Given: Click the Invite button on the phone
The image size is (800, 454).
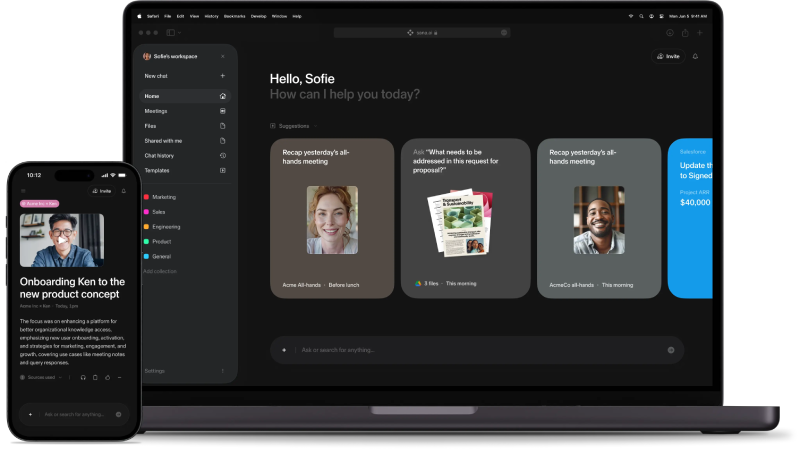Looking at the screenshot, I should 102,191.
